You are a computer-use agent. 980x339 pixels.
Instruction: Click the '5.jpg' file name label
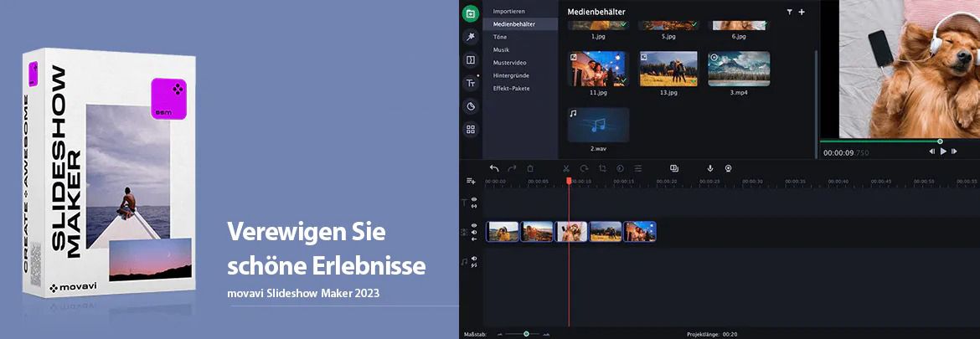668,37
